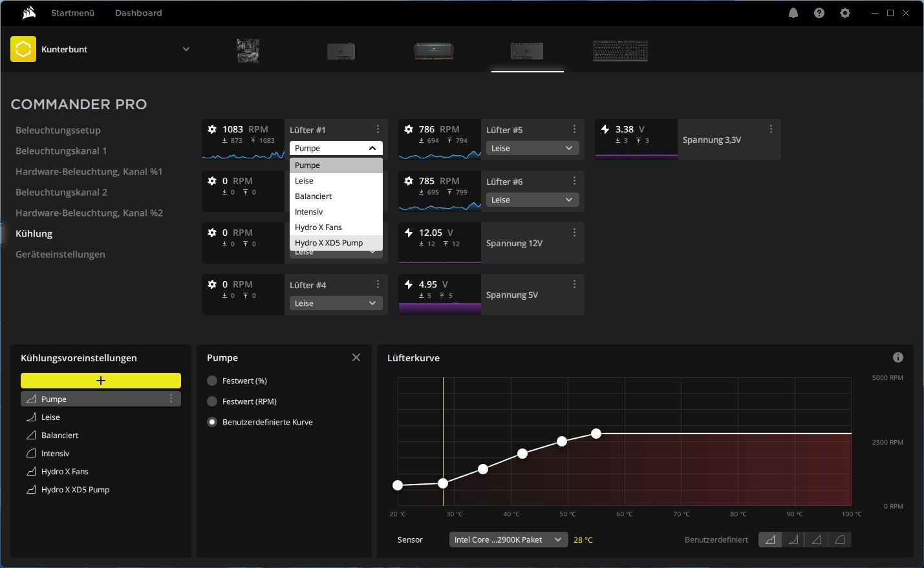Choose Hydro X XD5 Pump in dropdown list
924x568 pixels.
click(336, 243)
